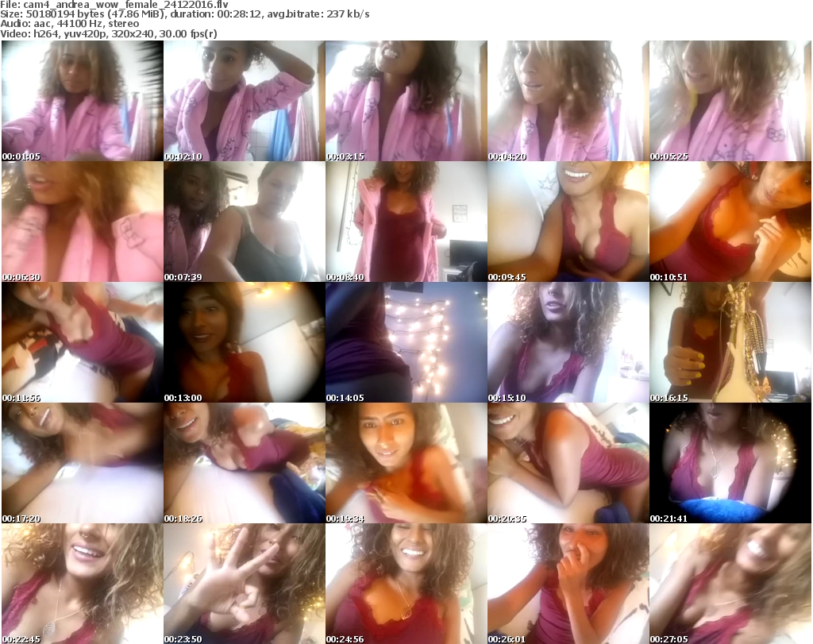Click the 'Audio: aac, 44100 Hz, stereo' line

coord(70,24)
